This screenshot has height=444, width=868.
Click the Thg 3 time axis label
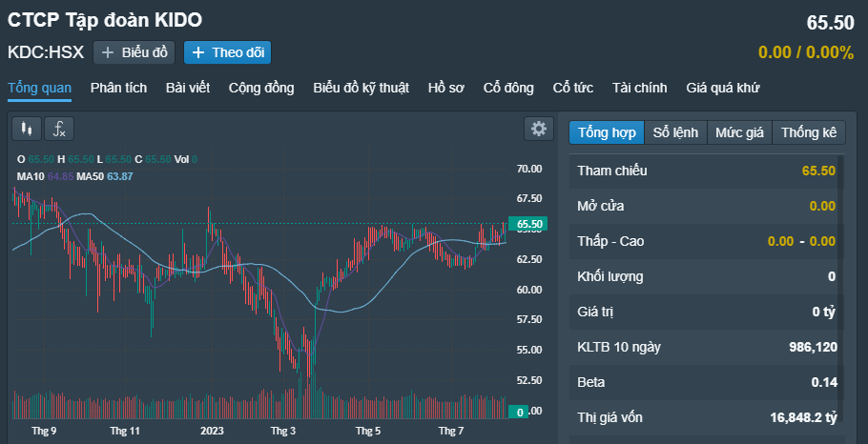pos(283,431)
